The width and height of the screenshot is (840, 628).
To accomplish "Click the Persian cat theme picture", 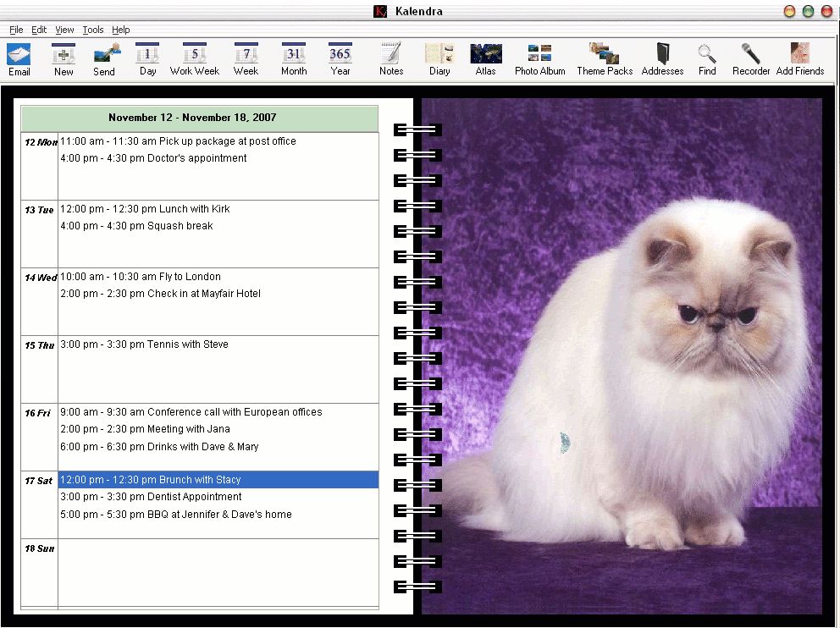I will (x=622, y=356).
